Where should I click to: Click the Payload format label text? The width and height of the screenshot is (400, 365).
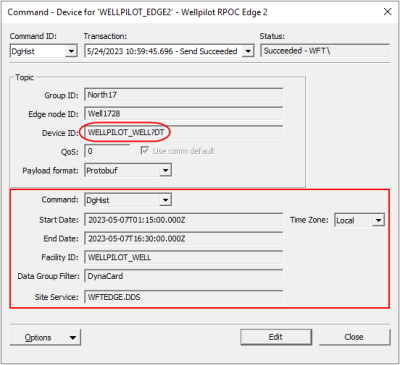(x=50, y=171)
